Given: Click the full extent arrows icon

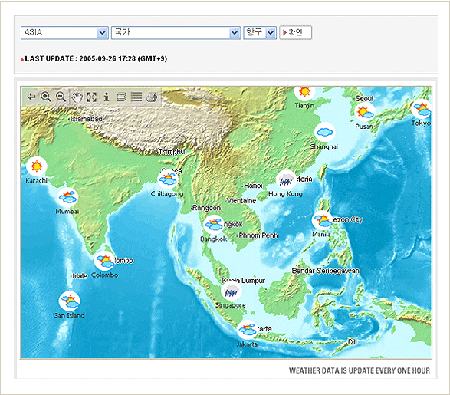Looking at the screenshot, I should click(92, 97).
